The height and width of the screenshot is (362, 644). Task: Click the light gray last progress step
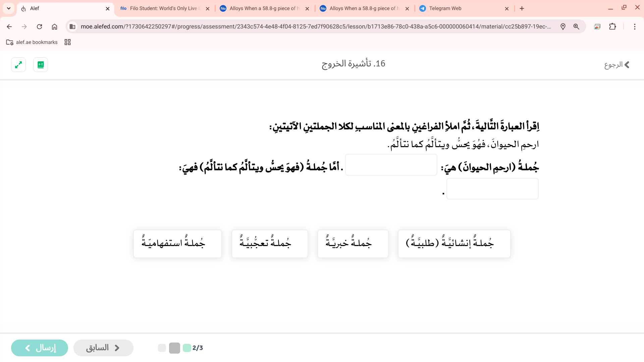tap(162, 348)
